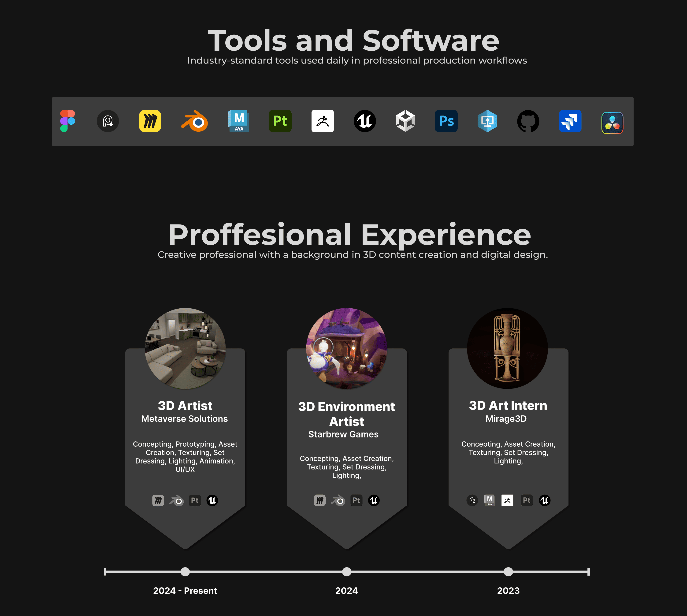Select the green Substance Painter Pt icon

280,121
